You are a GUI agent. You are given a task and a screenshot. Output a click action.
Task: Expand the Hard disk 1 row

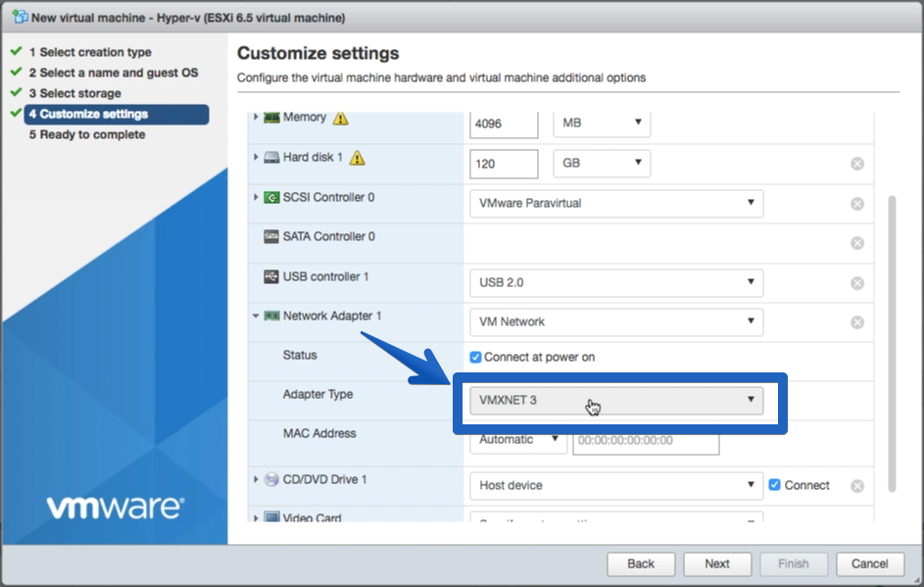click(x=256, y=157)
